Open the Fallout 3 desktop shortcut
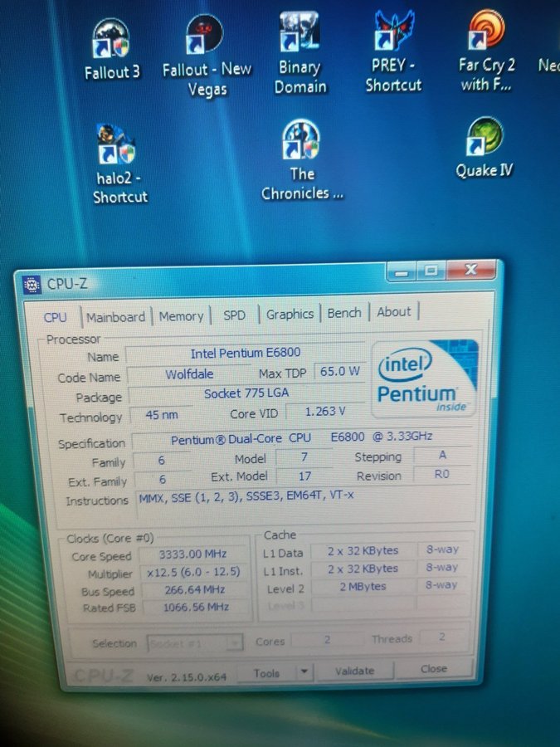 click(111, 50)
